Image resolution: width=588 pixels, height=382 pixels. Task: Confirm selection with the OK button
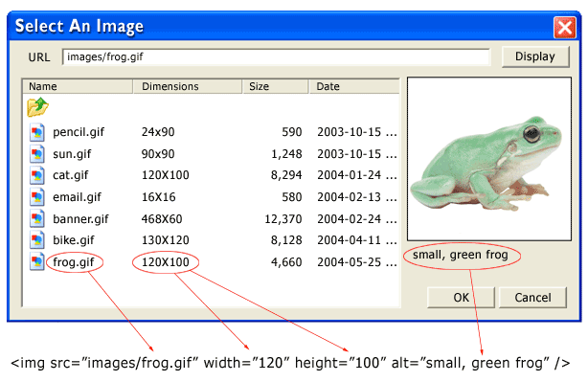[x=461, y=298]
